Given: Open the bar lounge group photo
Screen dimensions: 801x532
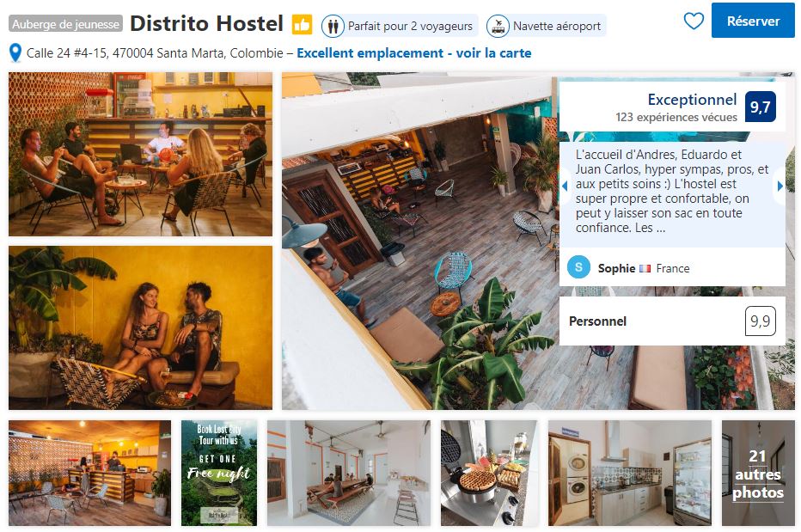Looking at the screenshot, I should (x=140, y=154).
